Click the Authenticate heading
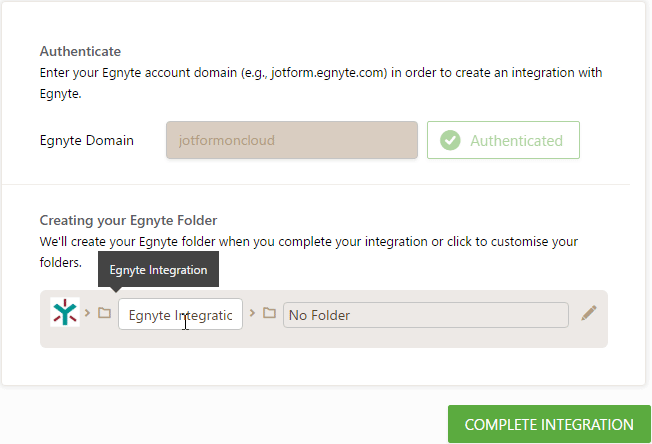This screenshot has height=444, width=652. (x=79, y=51)
